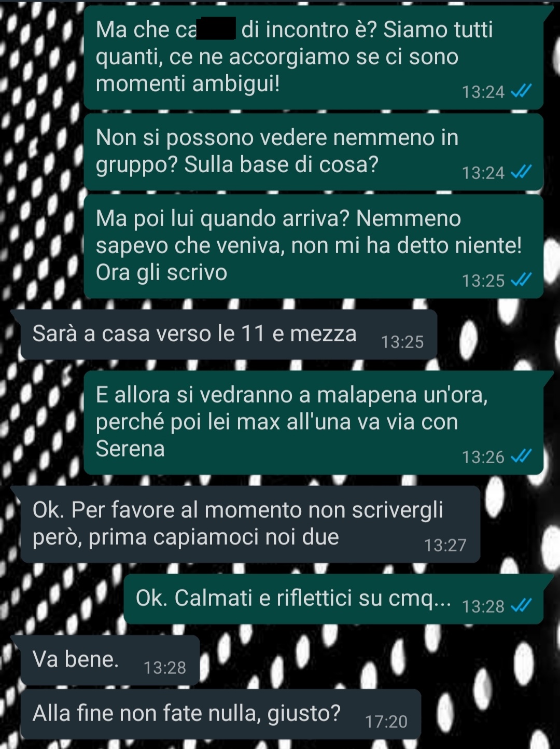This screenshot has width=560, height=749.
Task: Click the read receipt ticks on 'Sulla base di cosa?'
Action: (x=521, y=172)
